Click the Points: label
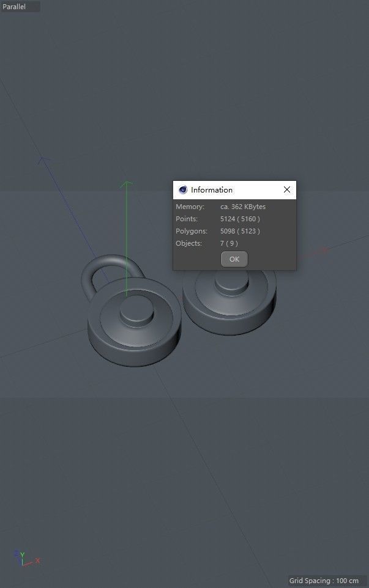This screenshot has width=369, height=588. (x=187, y=219)
